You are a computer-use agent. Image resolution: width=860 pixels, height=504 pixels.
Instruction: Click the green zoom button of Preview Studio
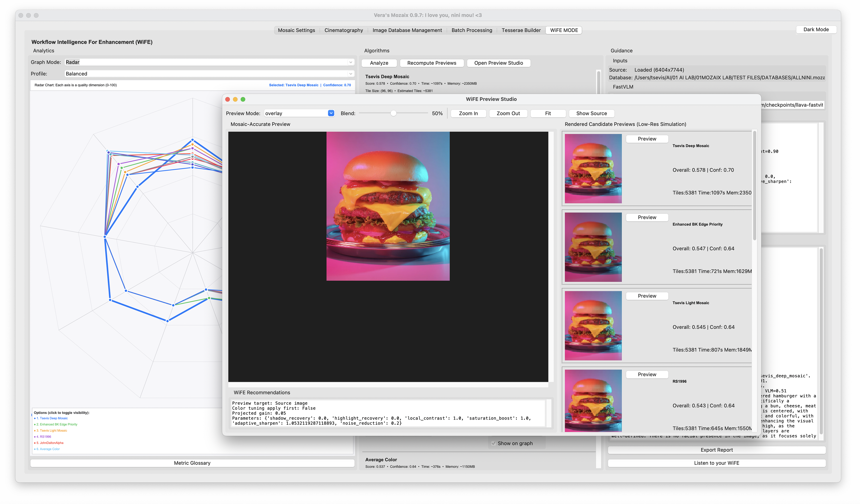tap(243, 99)
